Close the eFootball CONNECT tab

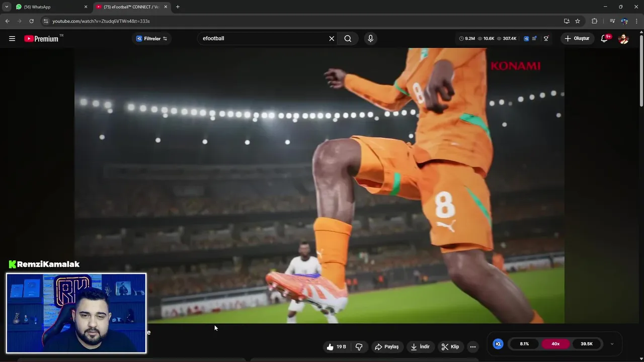click(x=166, y=7)
